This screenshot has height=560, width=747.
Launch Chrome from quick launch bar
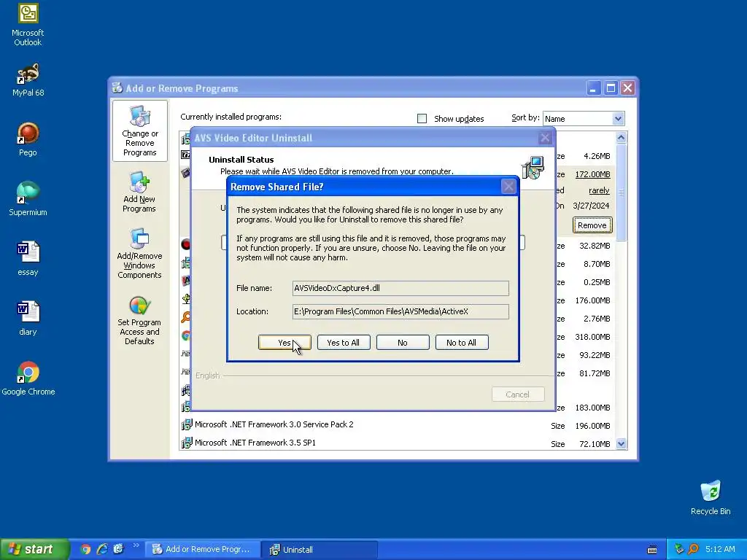pos(85,550)
